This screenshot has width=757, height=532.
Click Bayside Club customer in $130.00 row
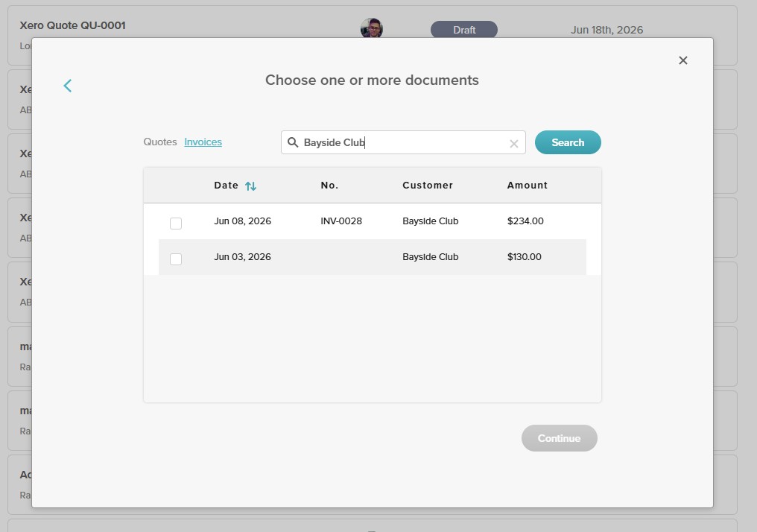pyautogui.click(x=430, y=257)
